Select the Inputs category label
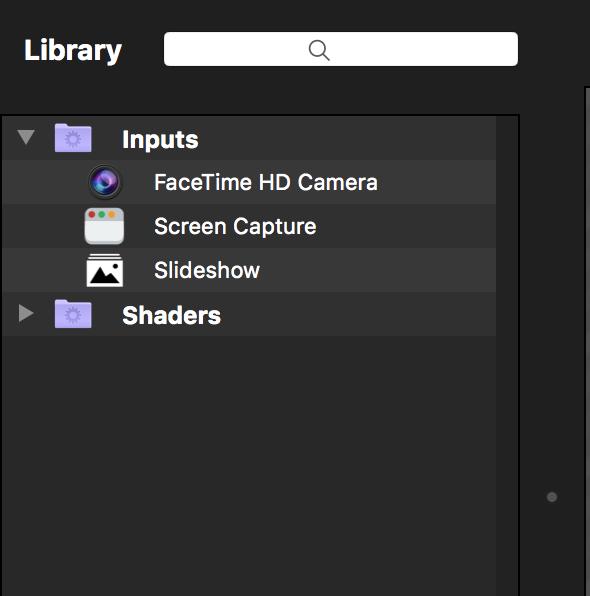Screen dimensions: 590x596 160,139
